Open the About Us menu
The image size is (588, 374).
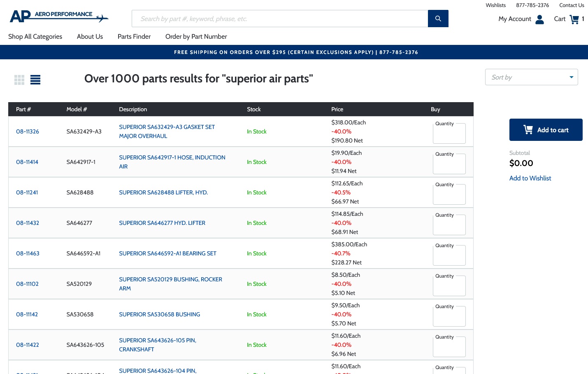[x=90, y=37]
